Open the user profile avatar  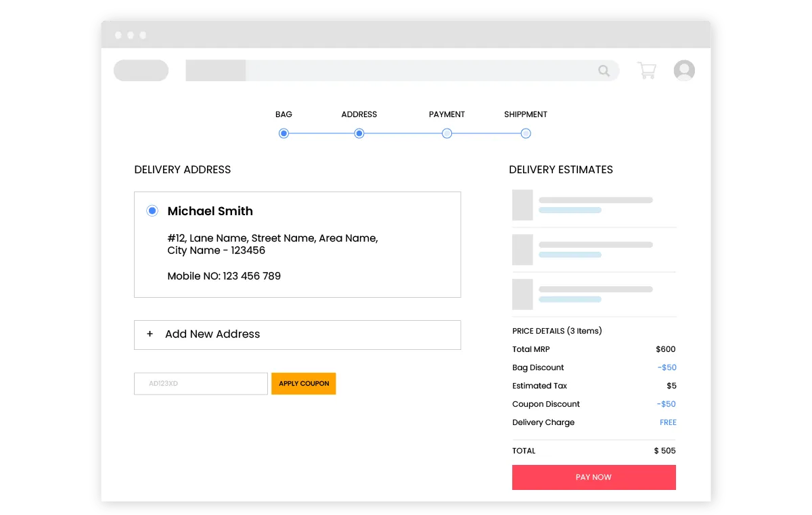coord(684,70)
